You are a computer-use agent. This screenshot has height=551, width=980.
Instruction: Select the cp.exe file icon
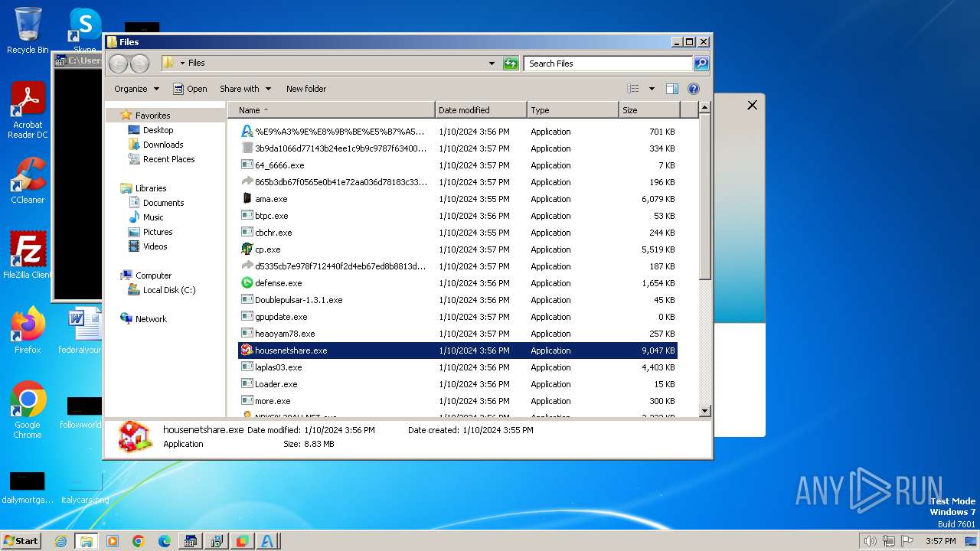click(247, 249)
